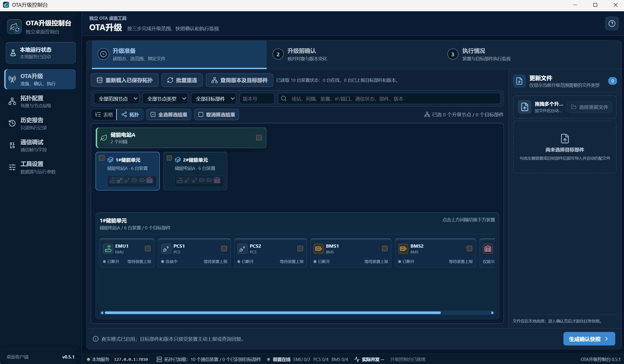The width and height of the screenshot is (624, 364).
Task: Click 选择更新文件 button
Action: click(x=589, y=107)
